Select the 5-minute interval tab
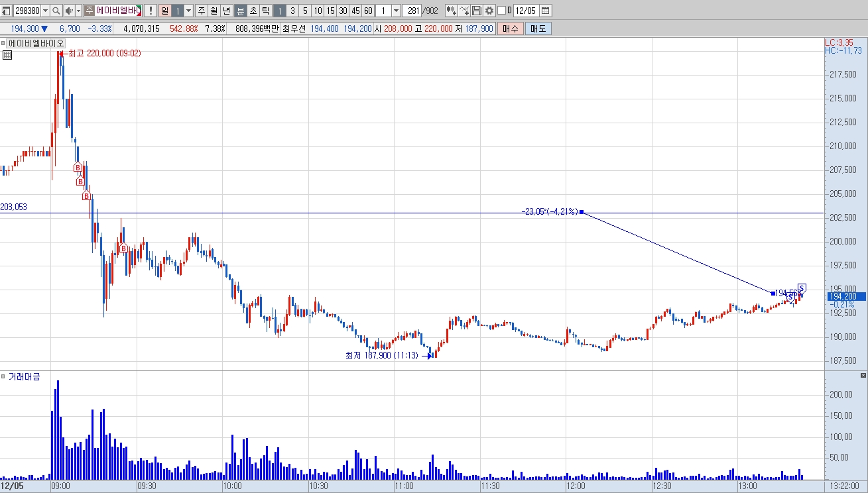Image resolution: width=868 pixels, height=493 pixels. [305, 11]
